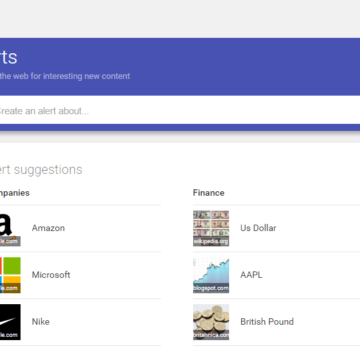Click the Companies category heading
360x360 pixels.
coord(15,193)
